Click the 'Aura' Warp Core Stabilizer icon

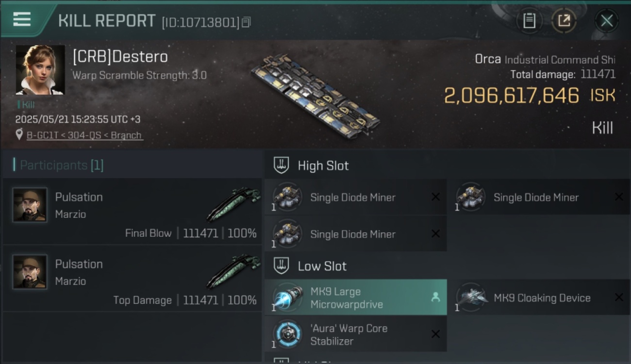click(288, 334)
